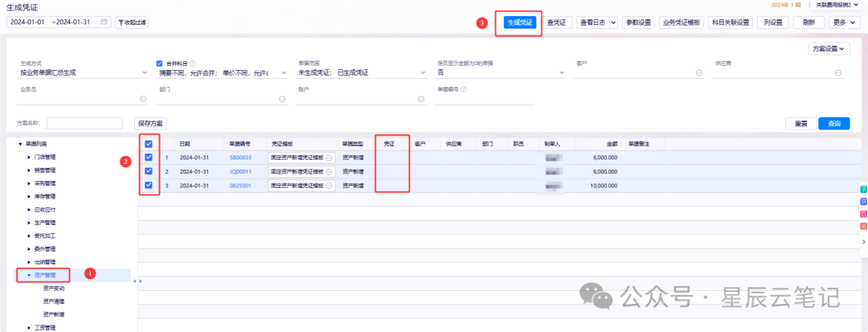Click the 金额 column header

(x=611, y=144)
